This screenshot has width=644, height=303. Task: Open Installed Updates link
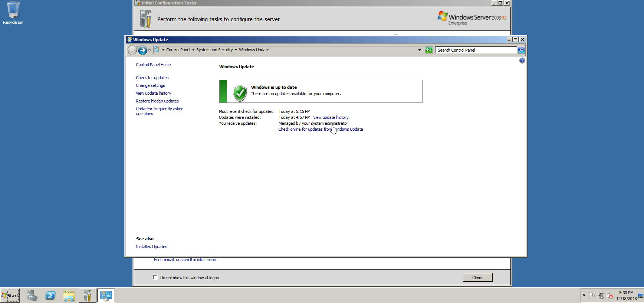click(x=151, y=247)
